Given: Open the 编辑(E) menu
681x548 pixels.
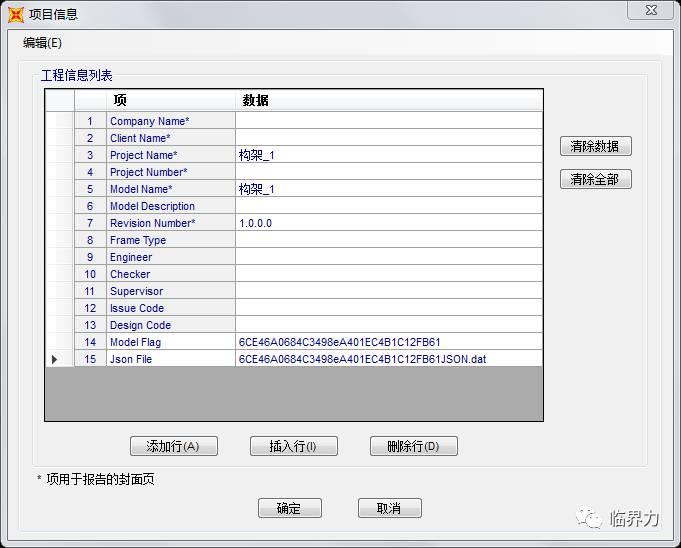Looking at the screenshot, I should [x=42, y=43].
